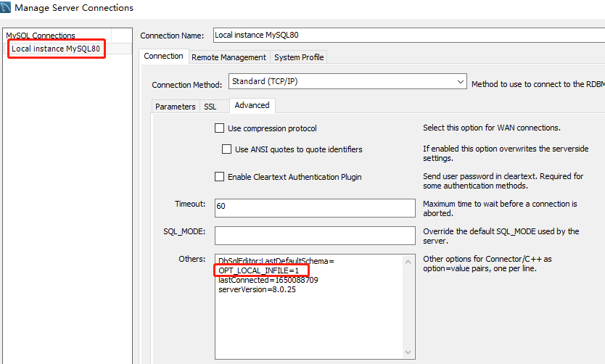Click 'If enabled this option overwrites' description

click(x=506, y=153)
